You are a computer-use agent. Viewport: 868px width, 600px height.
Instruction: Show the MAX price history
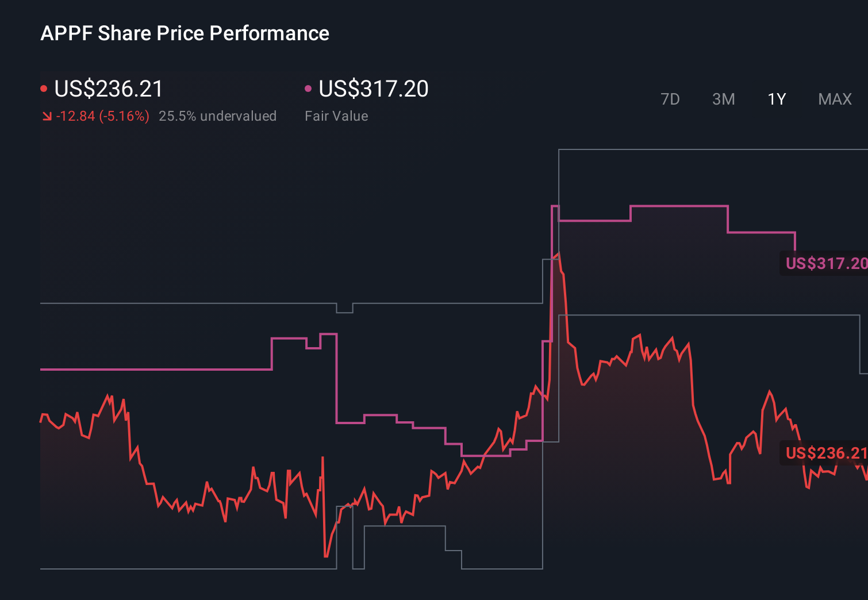tap(835, 99)
